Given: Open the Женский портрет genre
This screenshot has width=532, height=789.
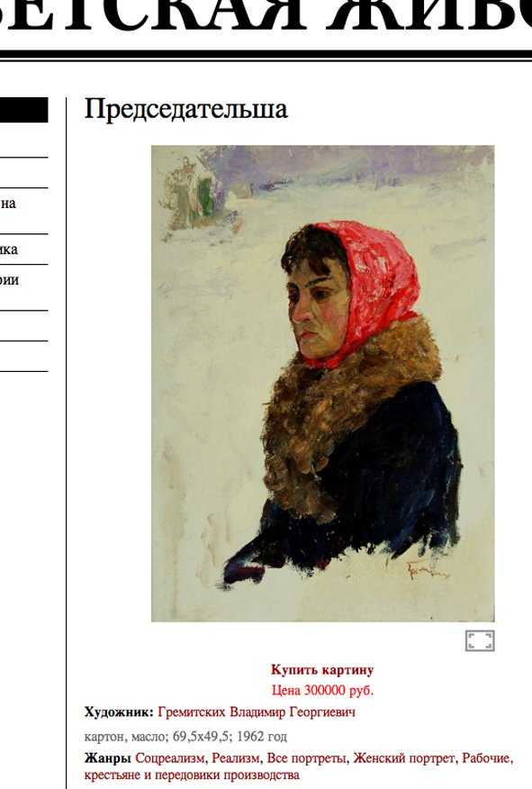Looking at the screenshot, I should (x=404, y=757).
